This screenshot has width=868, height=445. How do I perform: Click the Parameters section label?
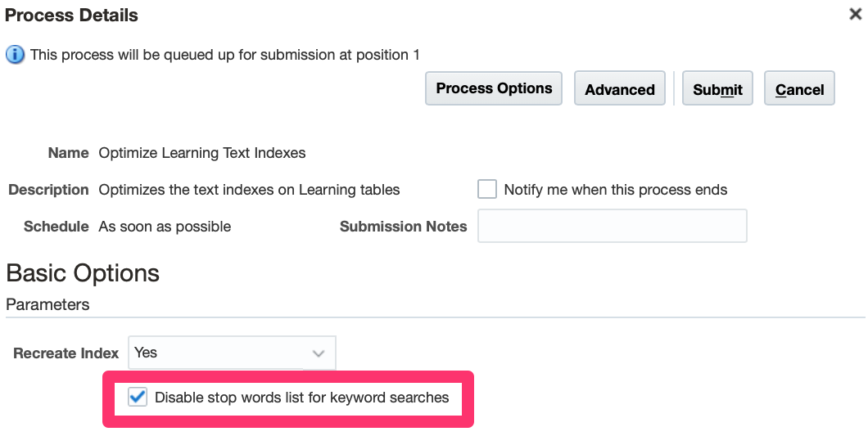47,304
